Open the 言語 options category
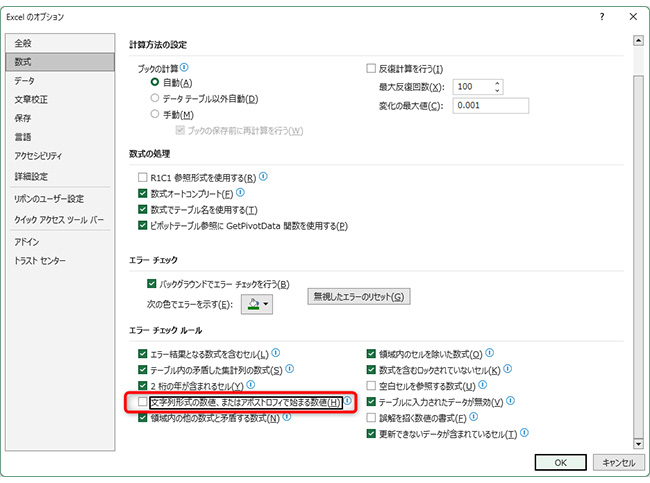Image resolution: width=650 pixels, height=483 pixels. pos(60,137)
